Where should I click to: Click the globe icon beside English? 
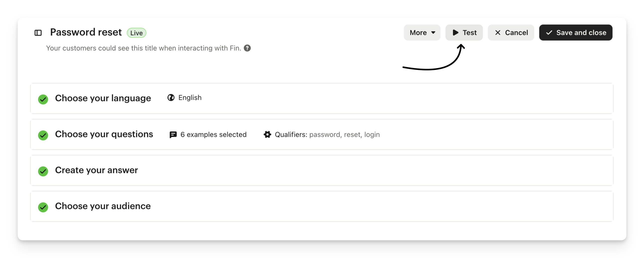tap(171, 98)
